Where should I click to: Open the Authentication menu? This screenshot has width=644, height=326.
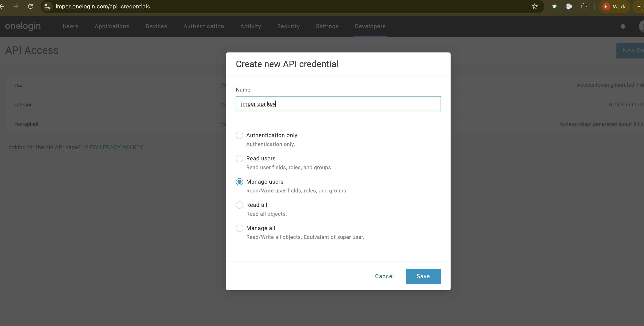[204, 26]
